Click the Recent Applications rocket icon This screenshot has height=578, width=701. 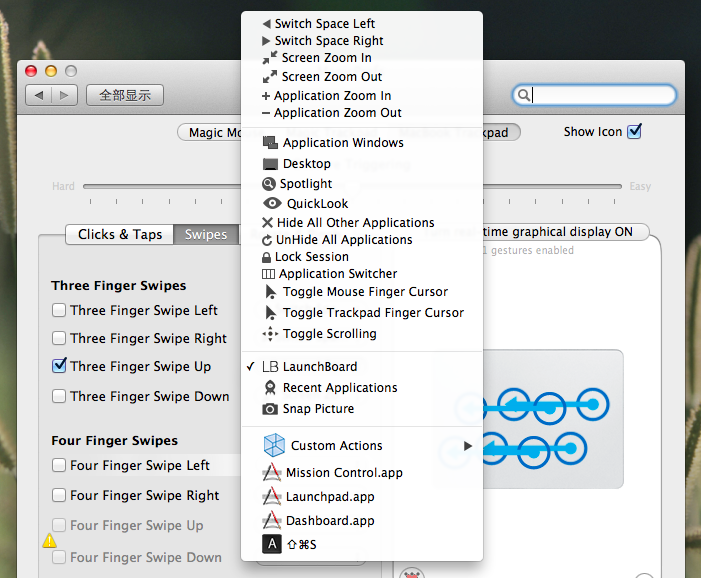(x=270, y=388)
